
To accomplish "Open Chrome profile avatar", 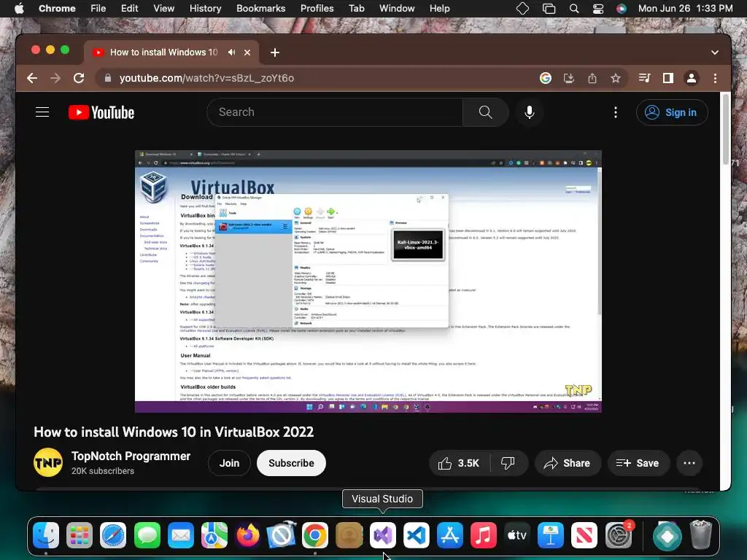I will coord(692,78).
